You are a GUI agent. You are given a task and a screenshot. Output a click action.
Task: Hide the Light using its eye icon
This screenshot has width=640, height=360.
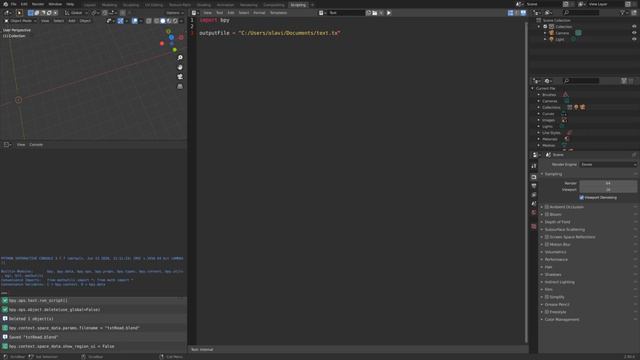[x=634, y=39]
